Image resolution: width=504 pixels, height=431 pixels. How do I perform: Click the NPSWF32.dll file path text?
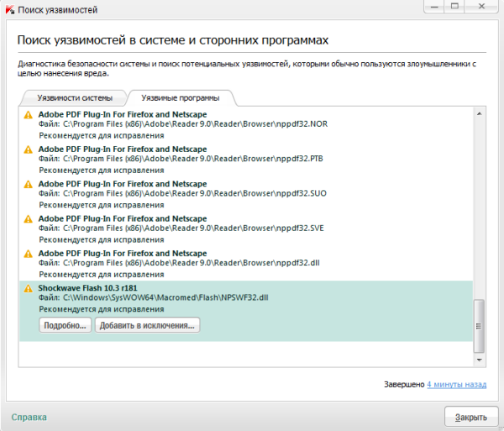(154, 297)
